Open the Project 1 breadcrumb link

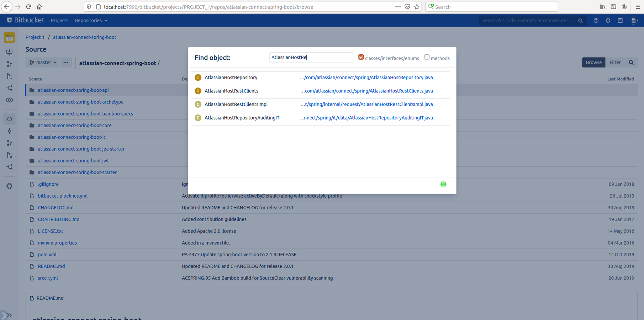tap(35, 37)
